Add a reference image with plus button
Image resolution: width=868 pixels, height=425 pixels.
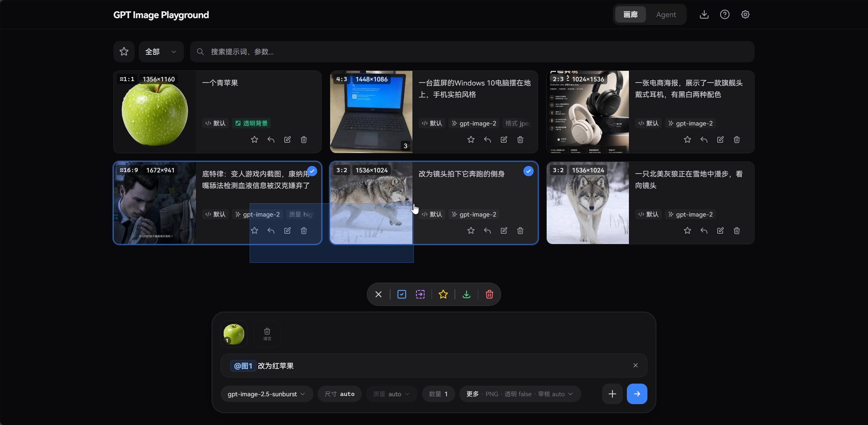pos(612,394)
